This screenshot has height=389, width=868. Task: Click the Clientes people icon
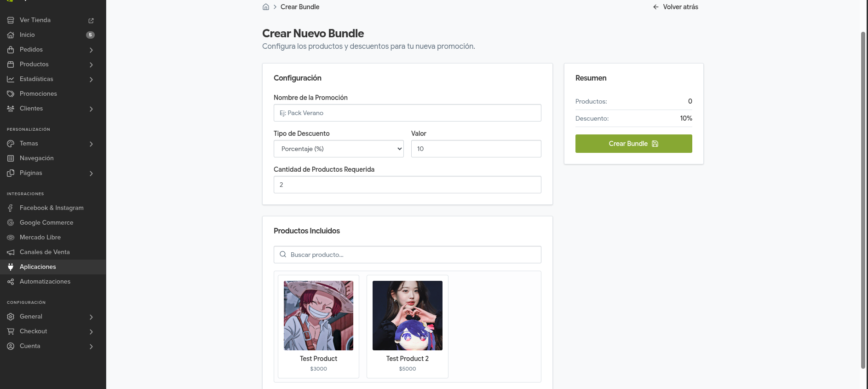point(10,108)
